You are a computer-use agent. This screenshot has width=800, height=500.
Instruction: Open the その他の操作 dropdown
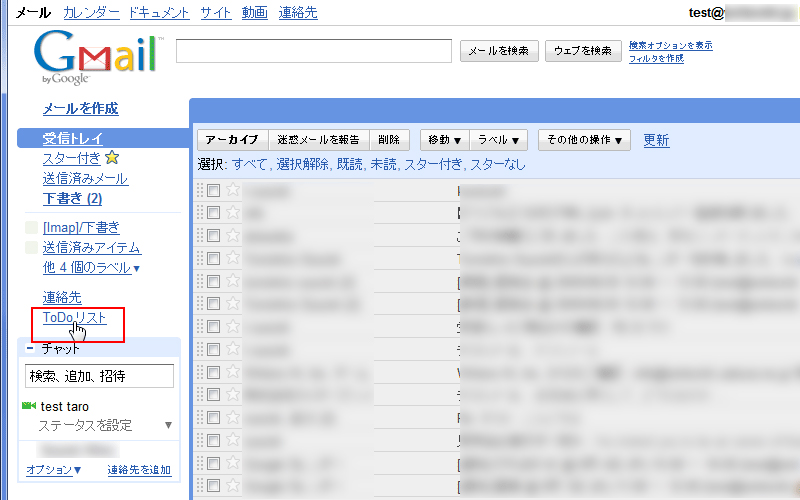[584, 140]
